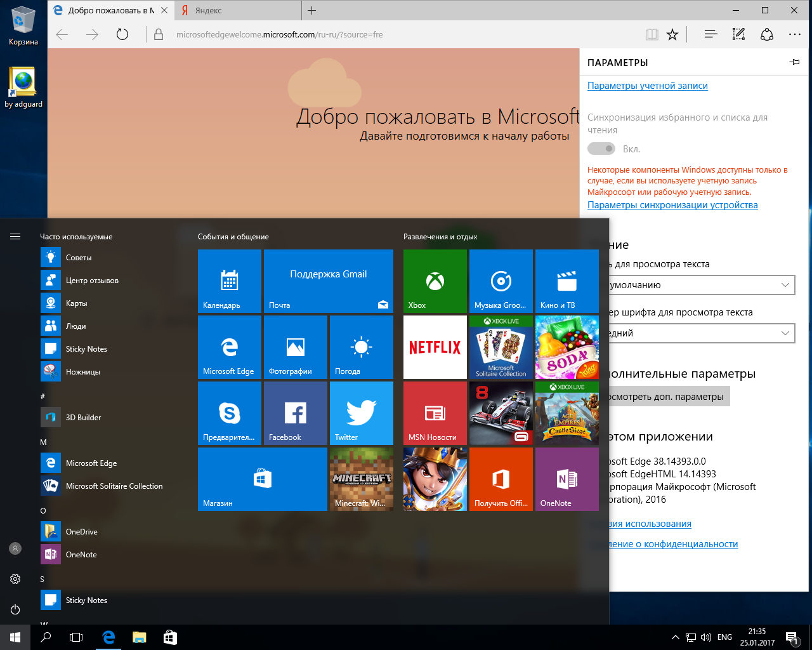
Task: Click Параметры синхронизации устройства link
Action: (672, 205)
